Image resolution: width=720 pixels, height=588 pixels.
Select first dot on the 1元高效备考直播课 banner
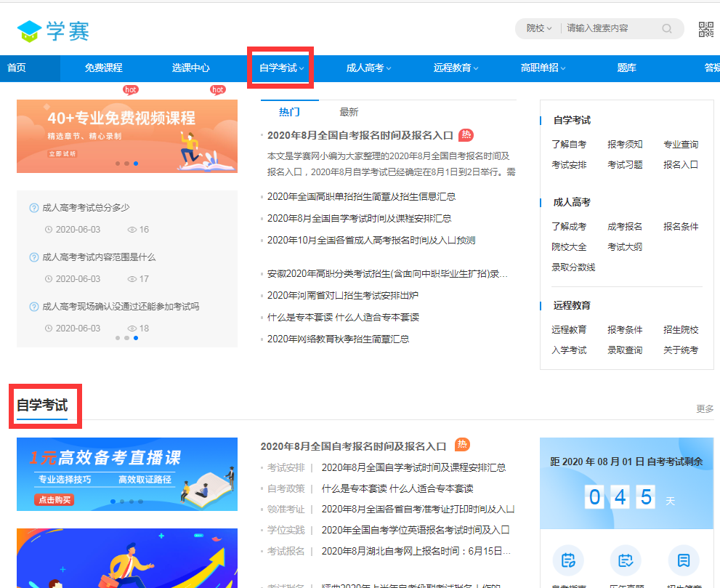click(113, 502)
